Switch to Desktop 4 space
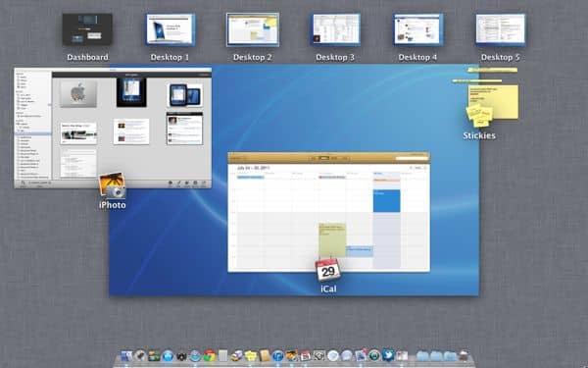Screen dimensions: 588x368 click(417, 29)
